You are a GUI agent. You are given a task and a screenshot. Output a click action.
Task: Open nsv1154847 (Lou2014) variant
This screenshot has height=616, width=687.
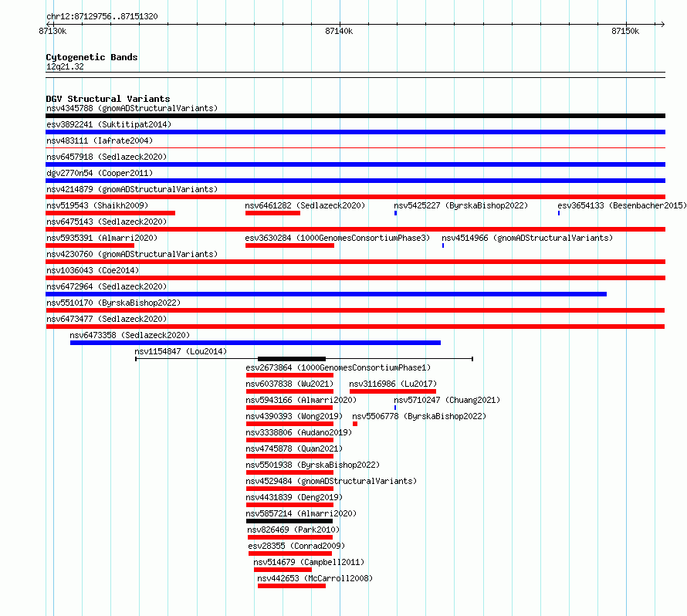181,351
